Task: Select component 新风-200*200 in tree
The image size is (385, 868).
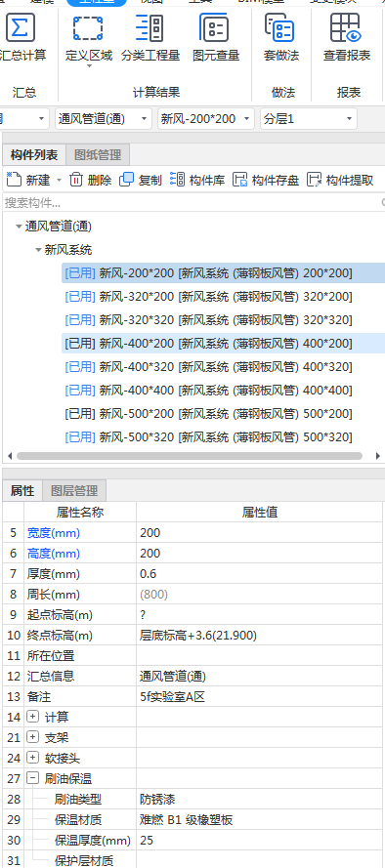Action: (223, 273)
